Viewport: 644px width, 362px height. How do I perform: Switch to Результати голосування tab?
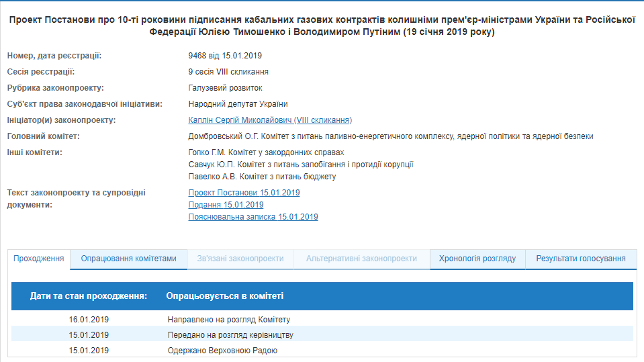click(x=581, y=259)
